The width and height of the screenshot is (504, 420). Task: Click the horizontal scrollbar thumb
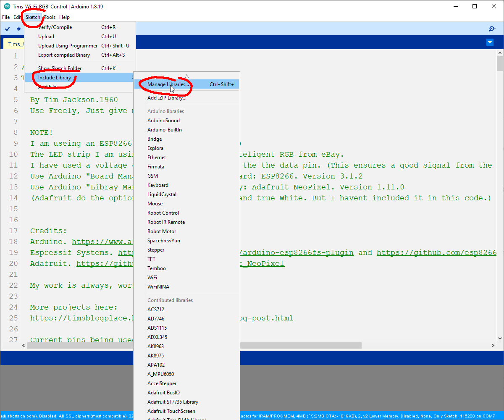tap(194, 345)
